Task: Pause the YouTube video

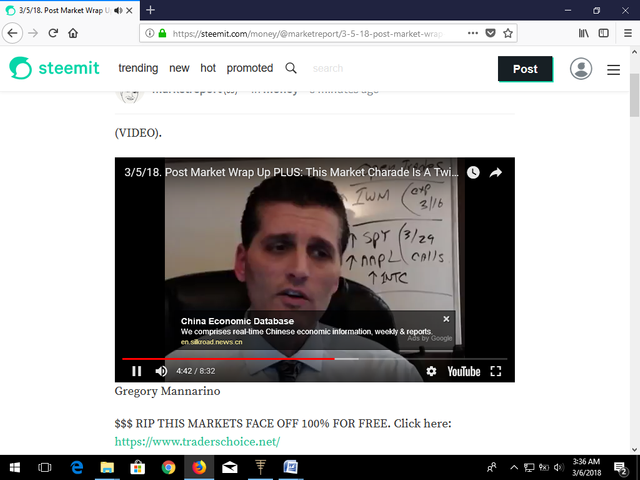Action: (137, 371)
